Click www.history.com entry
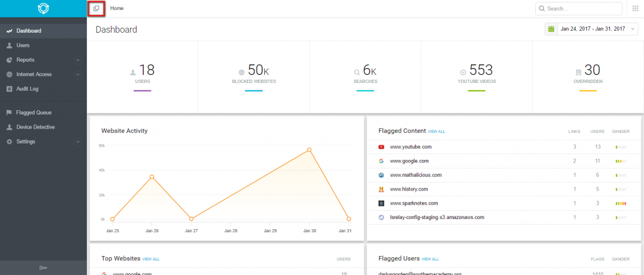 point(409,189)
